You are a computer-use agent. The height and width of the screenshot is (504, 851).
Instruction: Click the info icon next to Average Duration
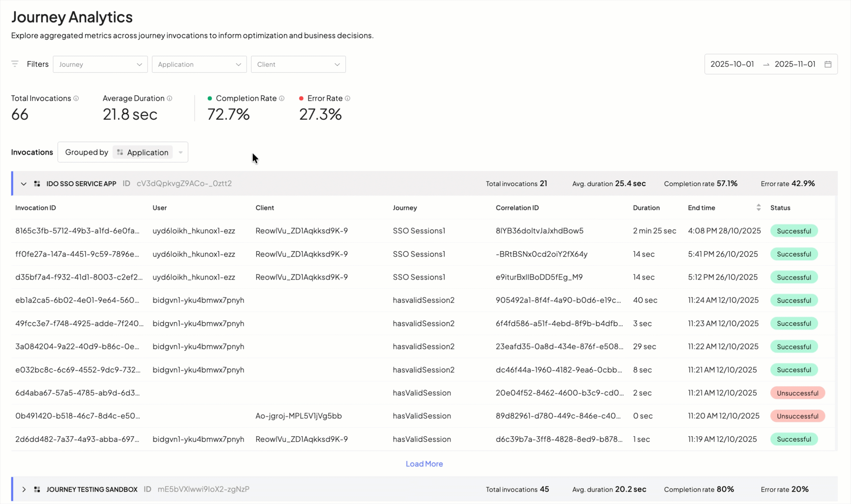pyautogui.click(x=169, y=98)
